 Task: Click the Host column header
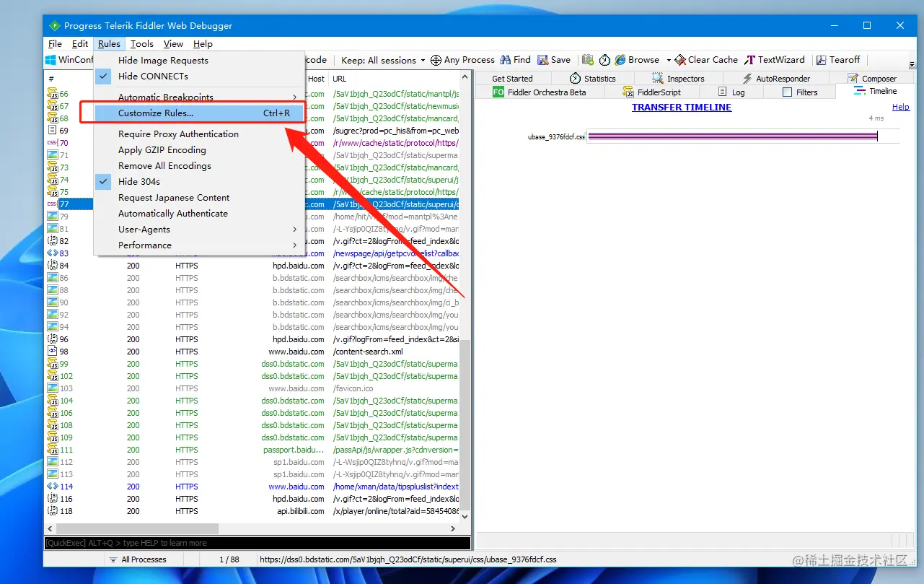(x=316, y=79)
